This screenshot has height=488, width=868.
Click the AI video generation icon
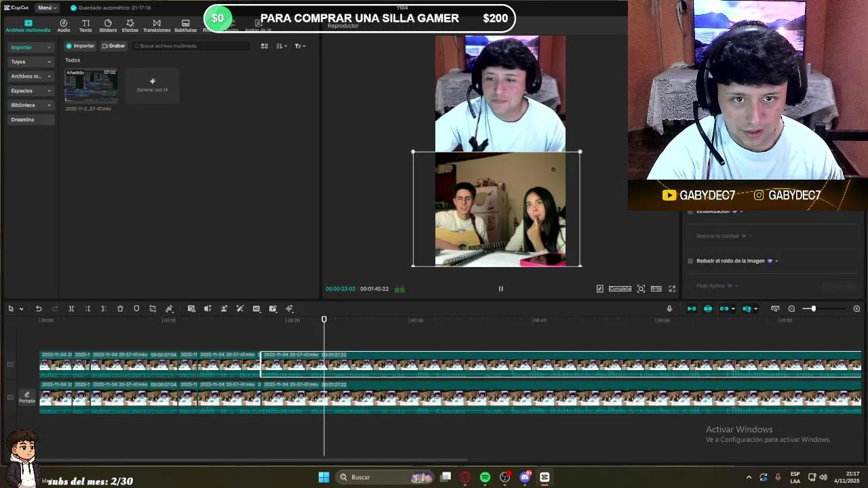pyautogui.click(x=273, y=309)
